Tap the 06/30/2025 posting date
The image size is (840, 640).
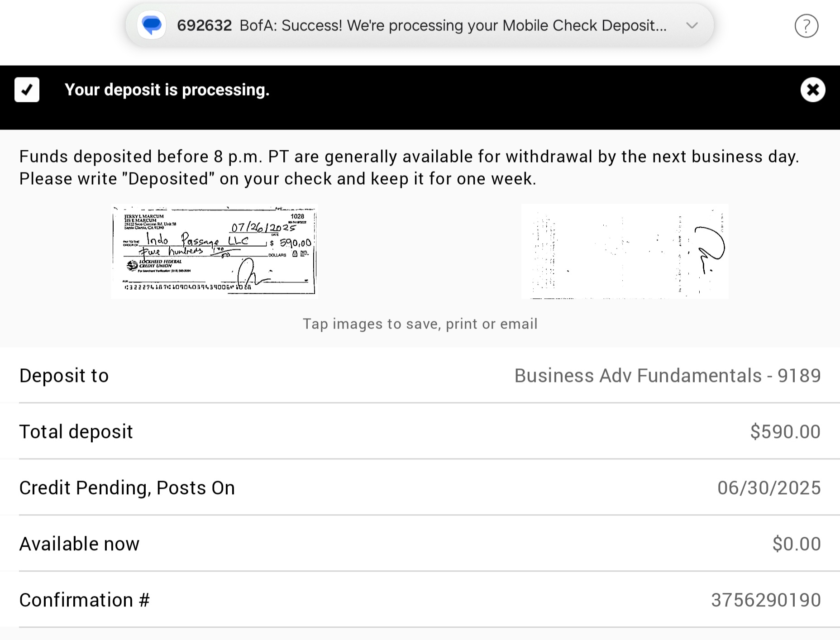[768, 488]
